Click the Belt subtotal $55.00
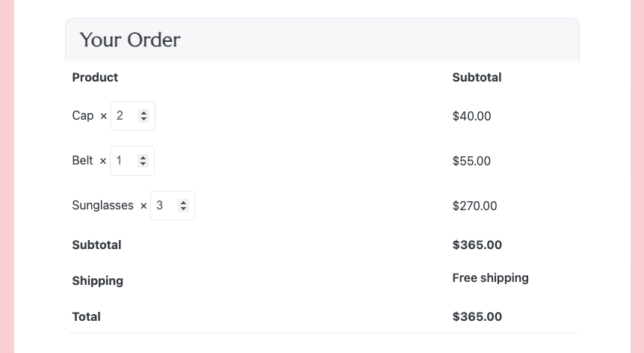Viewport: 644px width, 353px height. pyautogui.click(x=471, y=161)
